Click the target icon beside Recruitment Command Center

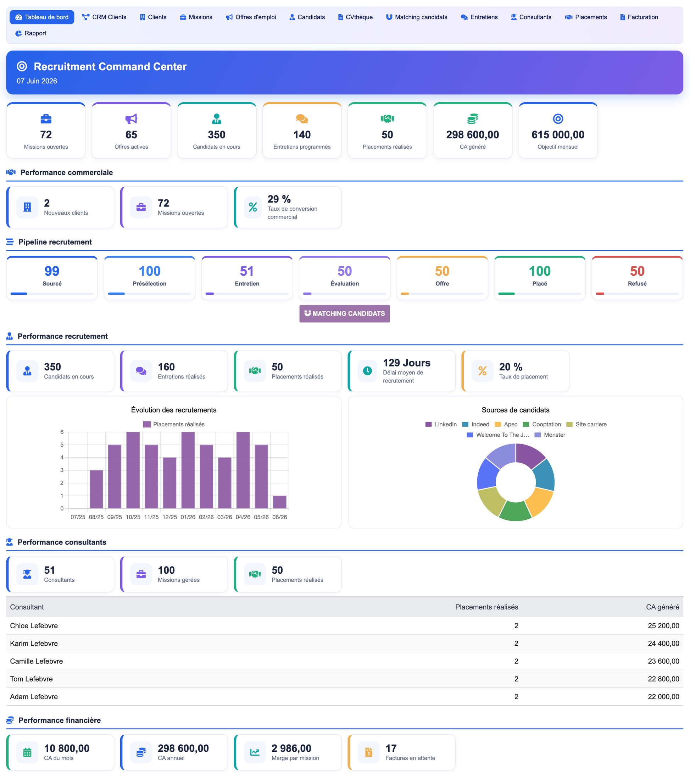22,66
